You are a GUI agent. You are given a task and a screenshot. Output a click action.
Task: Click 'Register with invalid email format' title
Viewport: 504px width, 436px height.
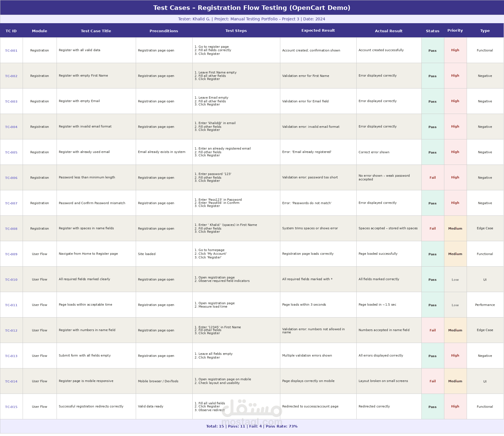85,126
